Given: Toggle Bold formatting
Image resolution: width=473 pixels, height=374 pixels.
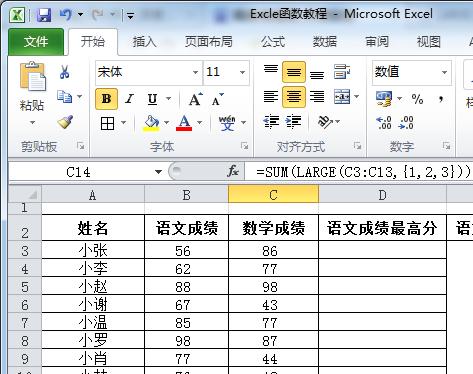Looking at the screenshot, I should pyautogui.click(x=106, y=99).
